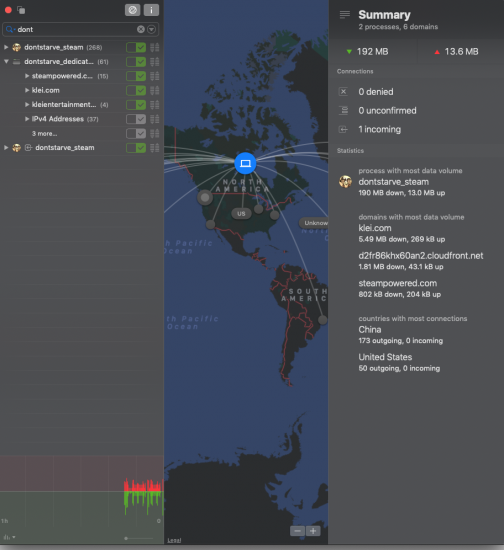This screenshot has width=504, height=550.
Task: Click the red-green traffic spikes in the graph
Action: tap(143, 496)
